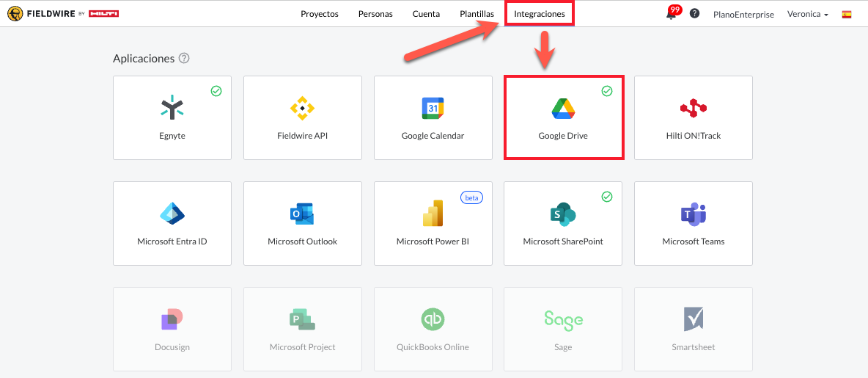Open the Google Drive logo icon
This screenshot has width=868, height=378.
[564, 108]
